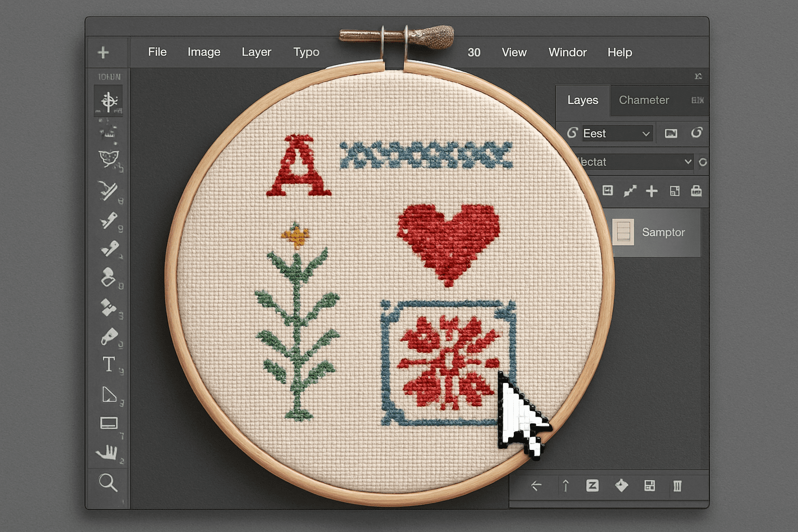Open the Eest dropdown

(x=617, y=134)
